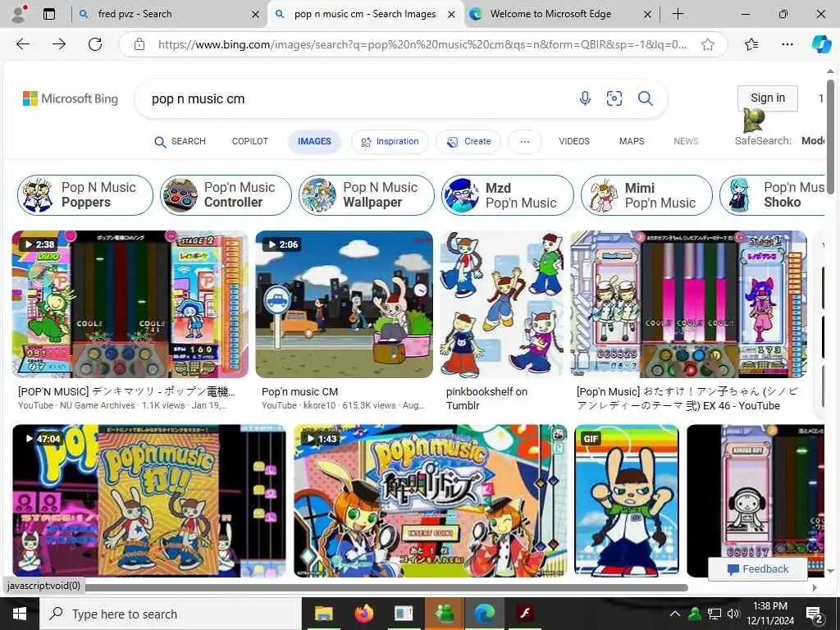Click the pinkbookshelf on Tumblr link

tap(486, 399)
